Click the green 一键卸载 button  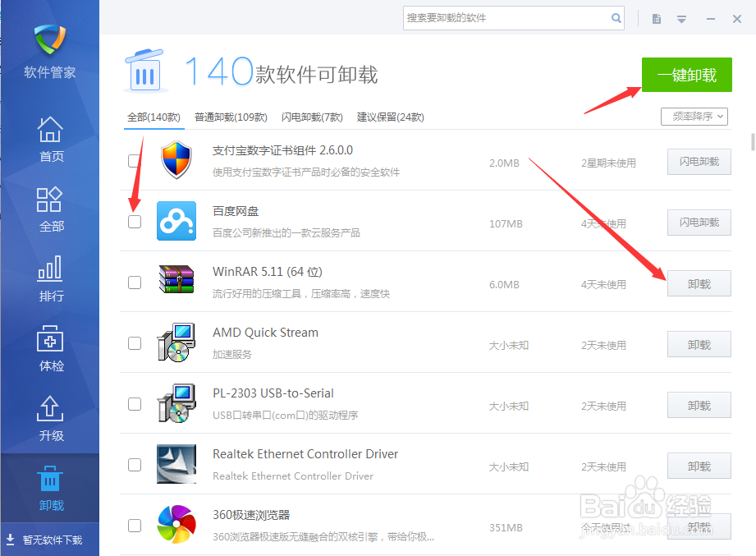click(686, 74)
